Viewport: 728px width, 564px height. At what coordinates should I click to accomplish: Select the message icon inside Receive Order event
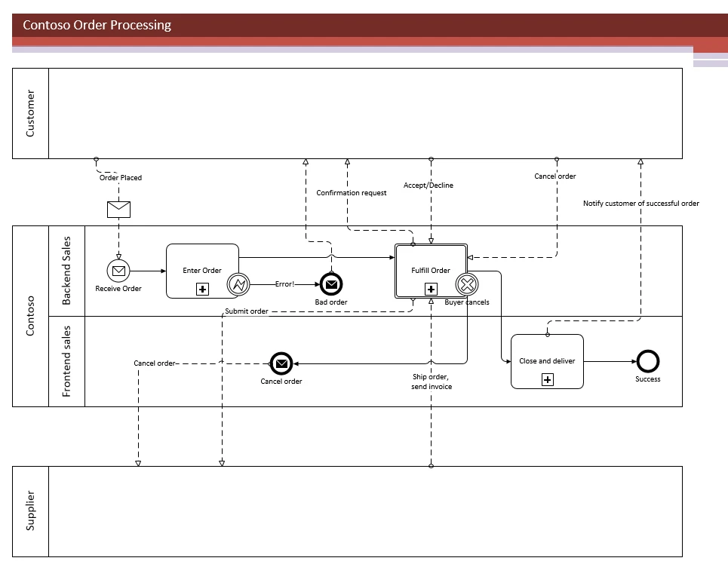(118, 271)
